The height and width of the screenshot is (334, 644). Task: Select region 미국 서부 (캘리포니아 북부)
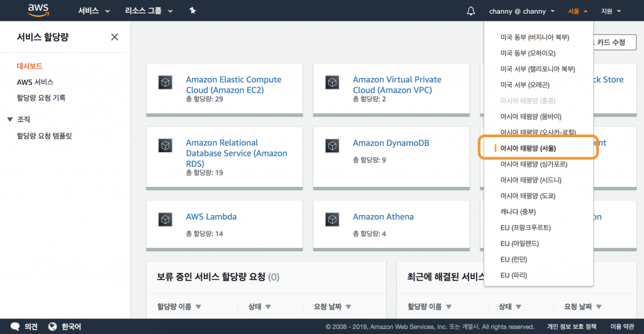click(538, 69)
